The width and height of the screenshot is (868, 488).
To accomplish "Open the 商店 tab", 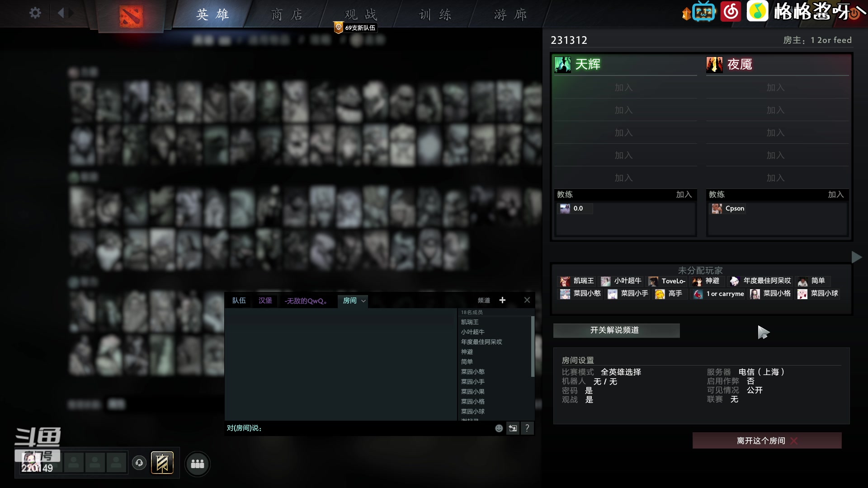I will coord(287,14).
